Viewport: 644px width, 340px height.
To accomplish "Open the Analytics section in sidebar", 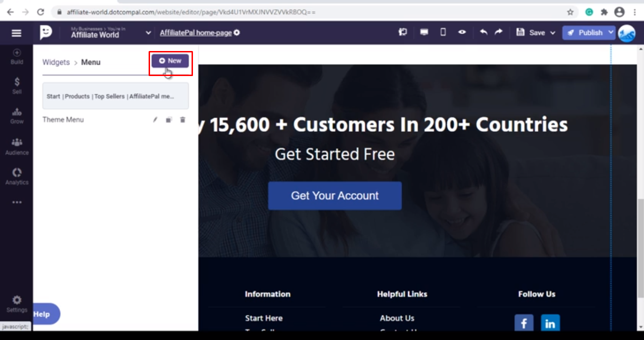I will pos(17,177).
